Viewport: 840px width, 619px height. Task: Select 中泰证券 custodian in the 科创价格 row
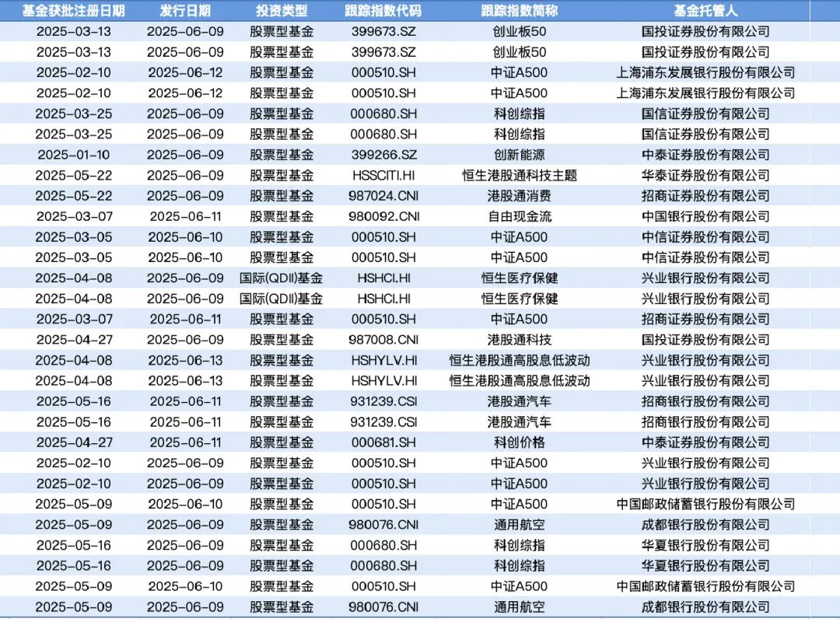click(x=705, y=442)
